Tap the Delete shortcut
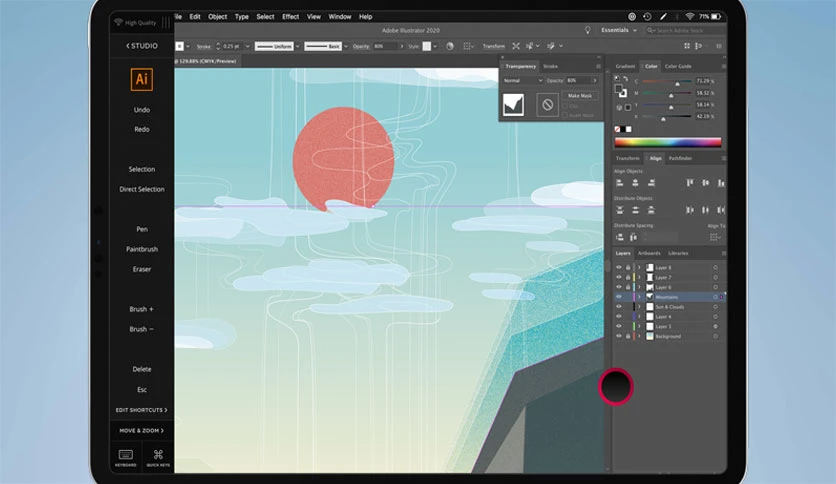The width and height of the screenshot is (836, 484). pyautogui.click(x=142, y=369)
